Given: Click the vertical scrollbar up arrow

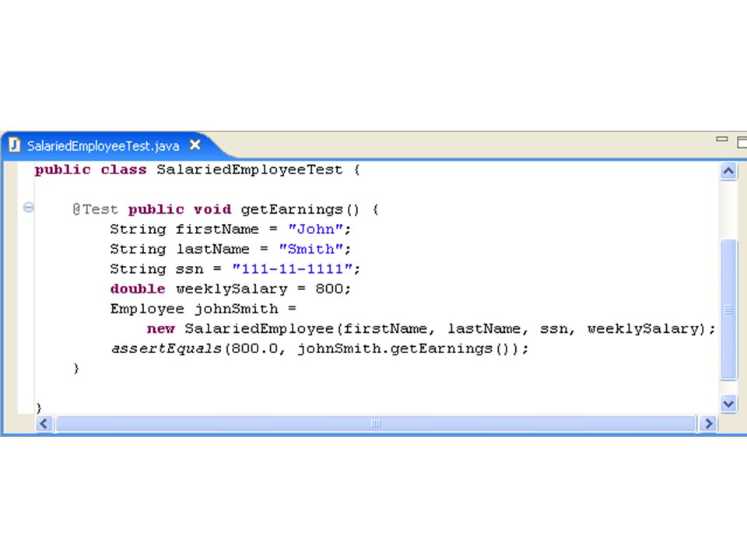Looking at the screenshot, I should click(x=728, y=171).
